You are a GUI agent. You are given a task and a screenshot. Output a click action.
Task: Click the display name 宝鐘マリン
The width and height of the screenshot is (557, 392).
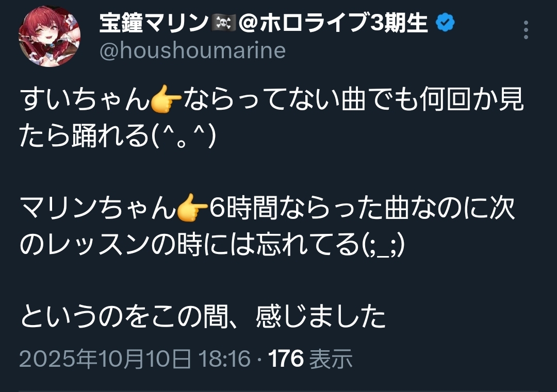pos(154,23)
